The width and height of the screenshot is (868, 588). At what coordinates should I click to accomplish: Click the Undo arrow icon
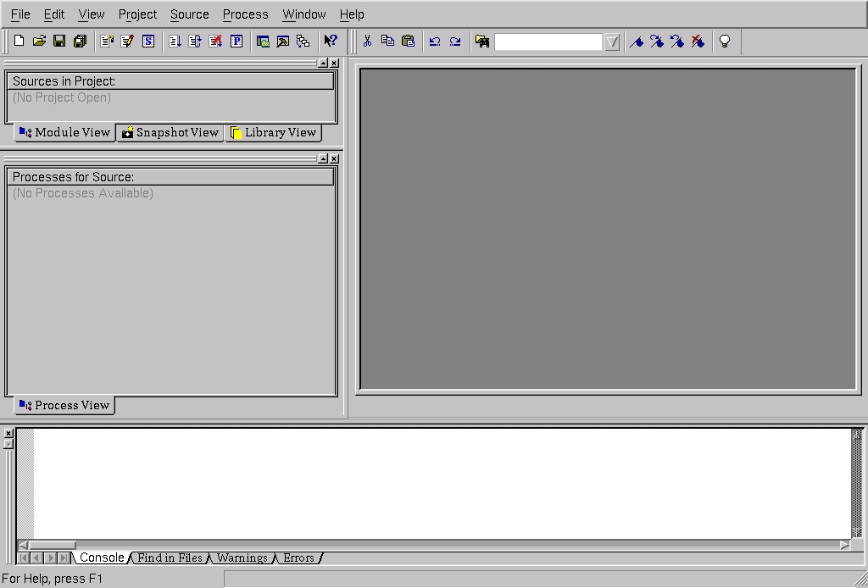pos(435,41)
